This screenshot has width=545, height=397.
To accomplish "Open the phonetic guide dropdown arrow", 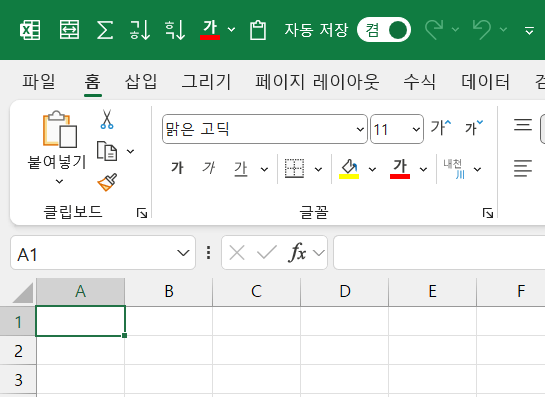I will 478,169.
